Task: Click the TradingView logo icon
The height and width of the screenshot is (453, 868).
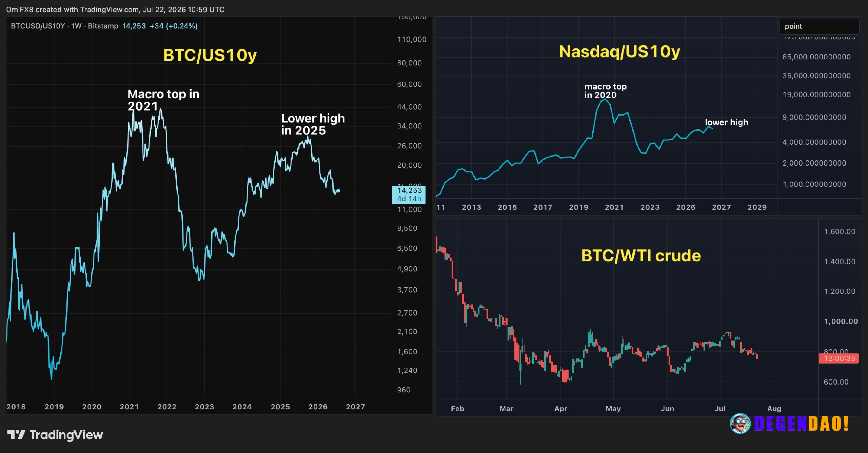Action: (x=16, y=434)
